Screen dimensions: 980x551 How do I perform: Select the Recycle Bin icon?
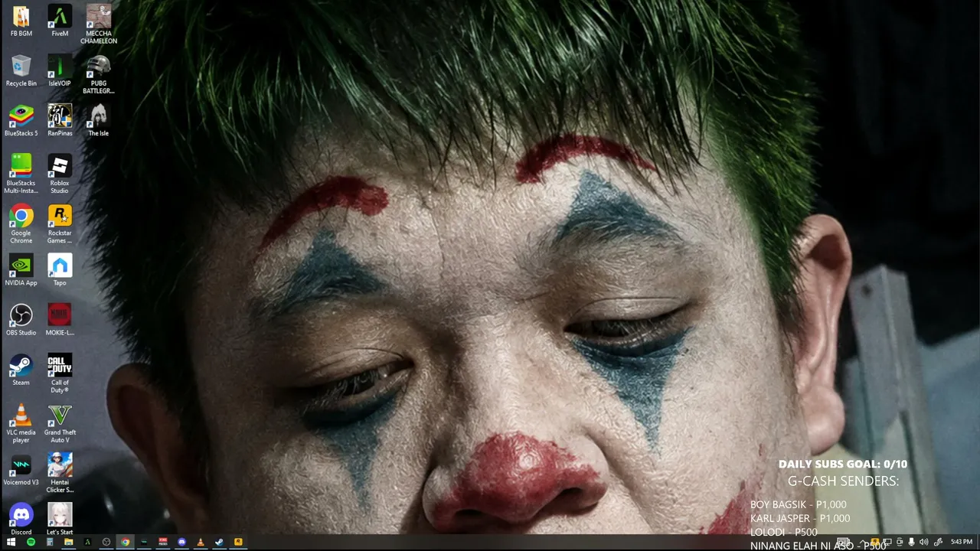point(21,71)
